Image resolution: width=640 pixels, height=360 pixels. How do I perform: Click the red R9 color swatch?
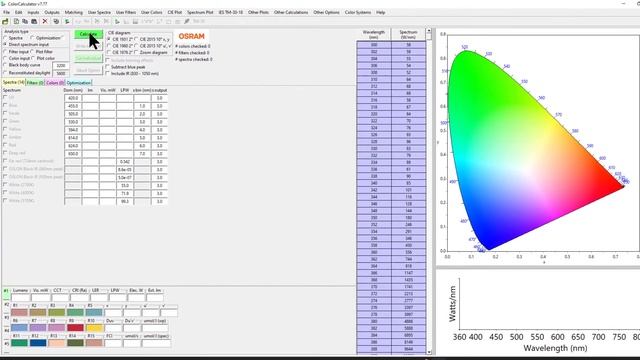pos(75,328)
